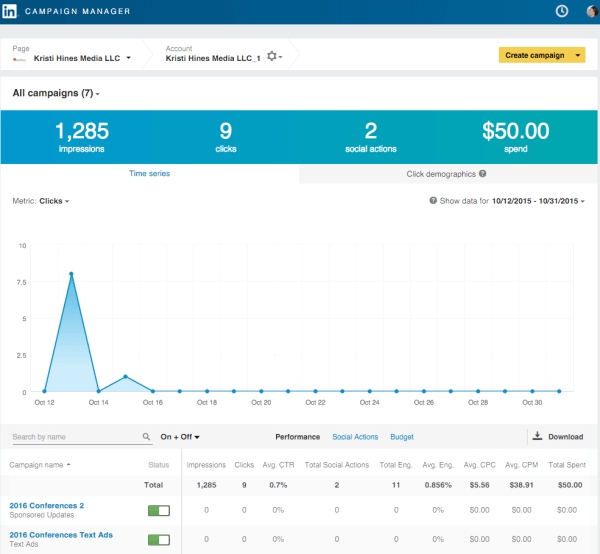Click the Avg. CPC column header
Image resolution: width=600 pixels, height=554 pixels.
click(479, 465)
